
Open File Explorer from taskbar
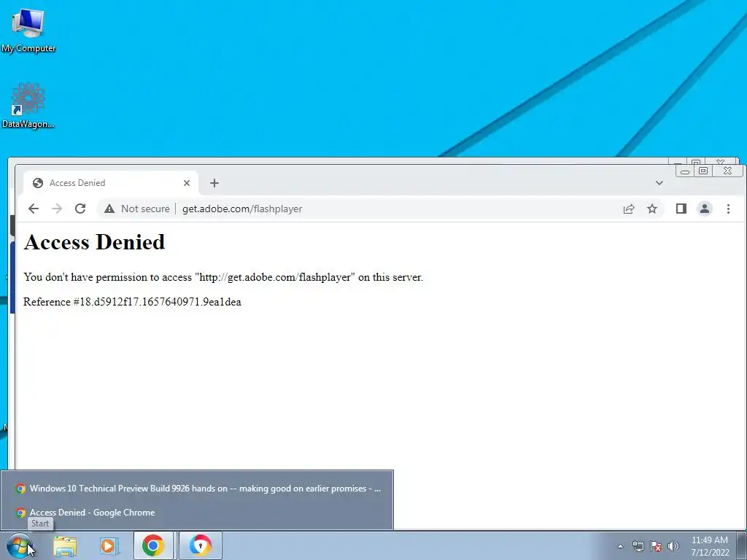pyautogui.click(x=65, y=546)
